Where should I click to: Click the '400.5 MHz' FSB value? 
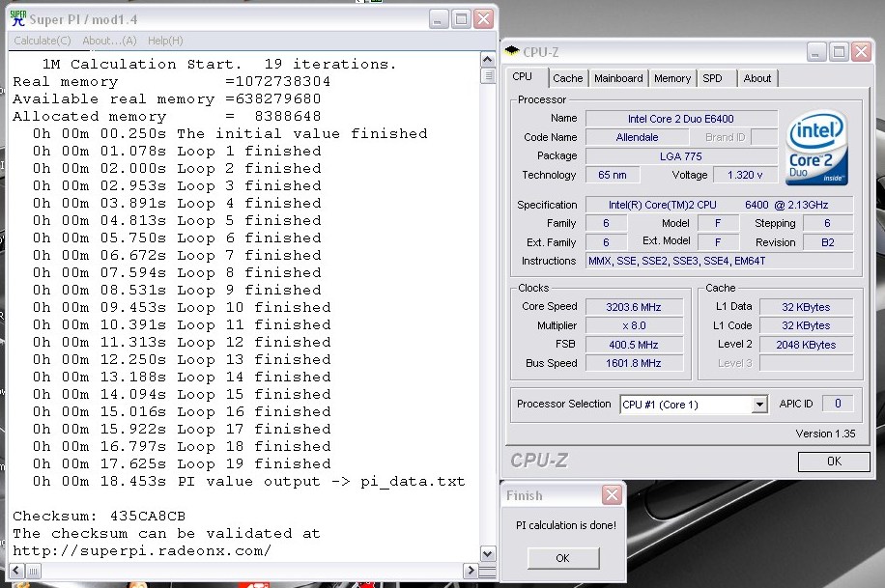634,345
